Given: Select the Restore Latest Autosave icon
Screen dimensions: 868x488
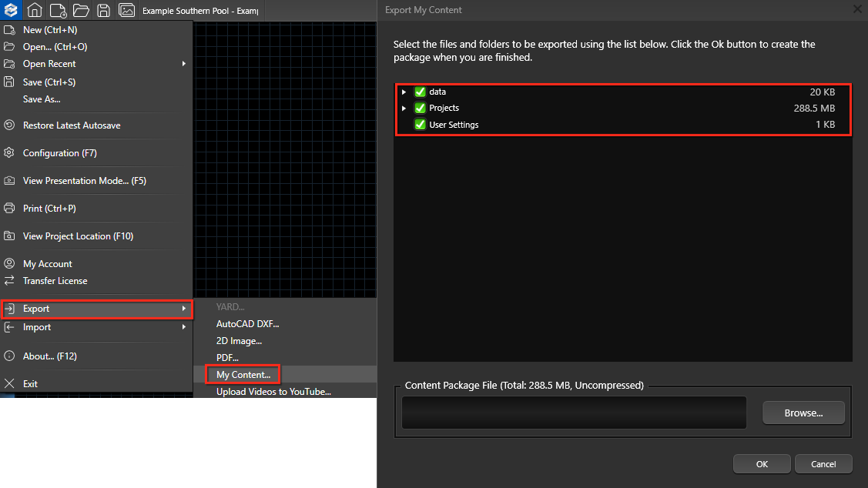Looking at the screenshot, I should [x=9, y=125].
